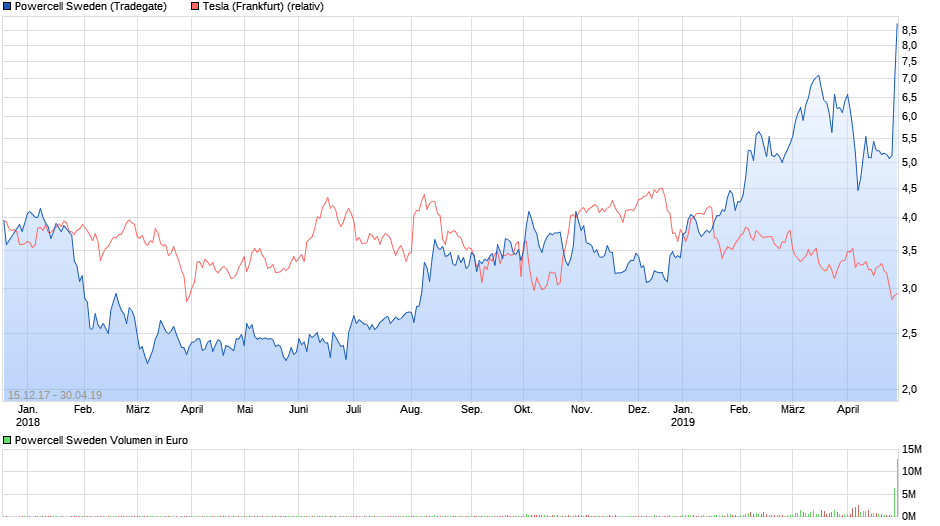This screenshot has height=526, width=940.
Task: Click the 'Nov.' month label
Action: 582,410
